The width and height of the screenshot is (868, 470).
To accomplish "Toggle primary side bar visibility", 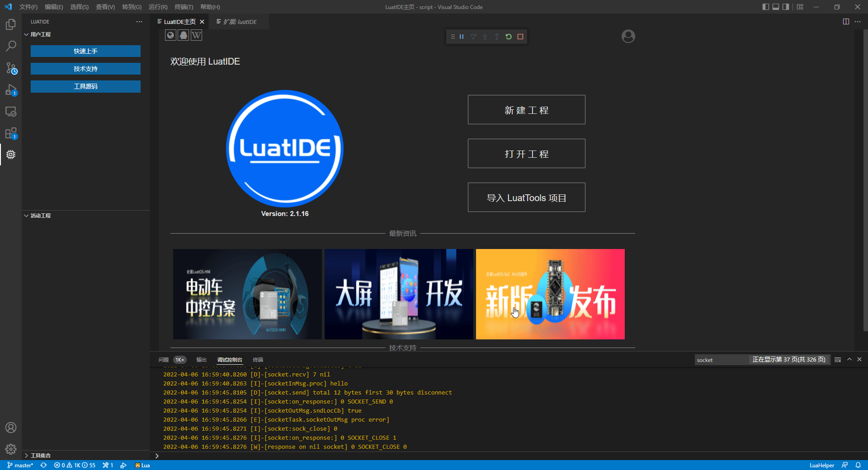I will [x=765, y=7].
